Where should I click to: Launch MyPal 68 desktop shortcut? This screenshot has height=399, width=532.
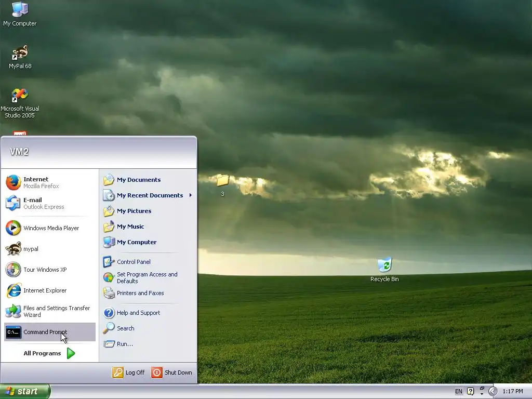20,57
